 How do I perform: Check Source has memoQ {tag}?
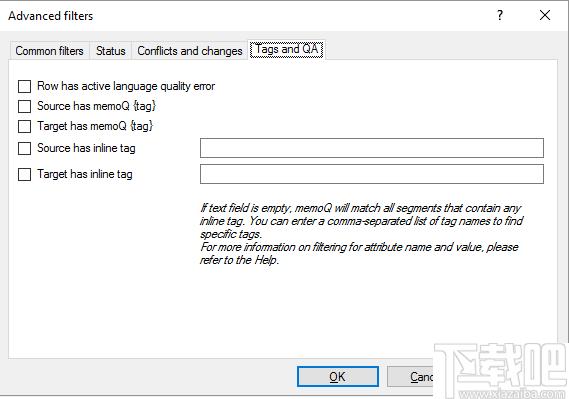point(24,106)
